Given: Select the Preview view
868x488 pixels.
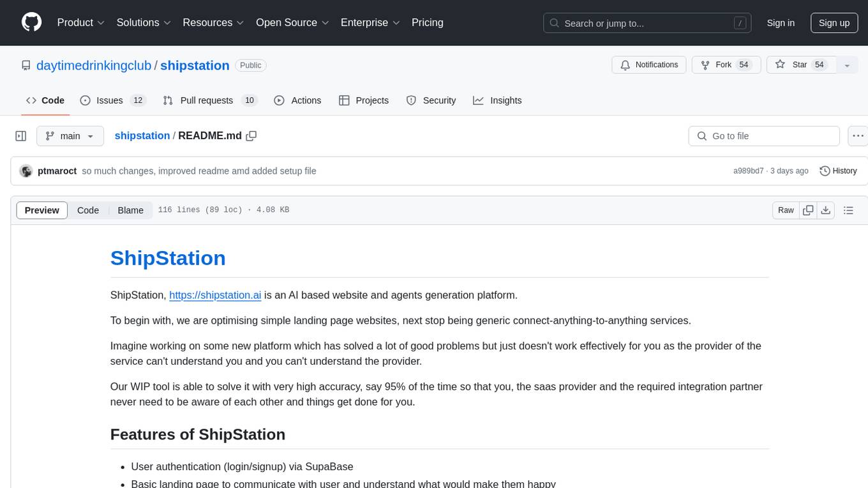Looking at the screenshot, I should coord(41,210).
